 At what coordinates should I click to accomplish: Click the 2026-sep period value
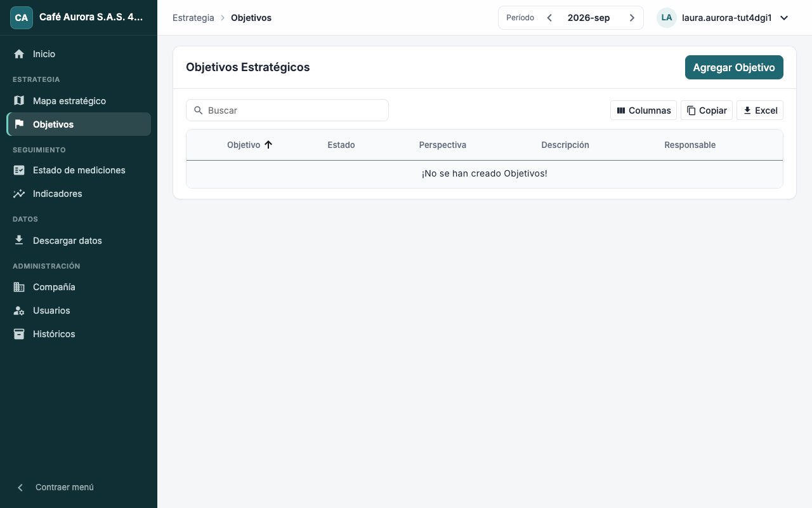click(589, 18)
